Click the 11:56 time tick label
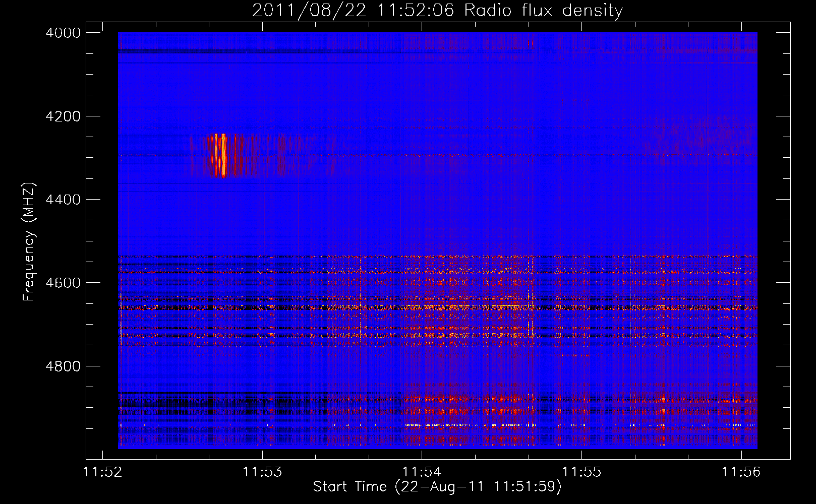The height and width of the screenshot is (504, 816). click(x=741, y=472)
